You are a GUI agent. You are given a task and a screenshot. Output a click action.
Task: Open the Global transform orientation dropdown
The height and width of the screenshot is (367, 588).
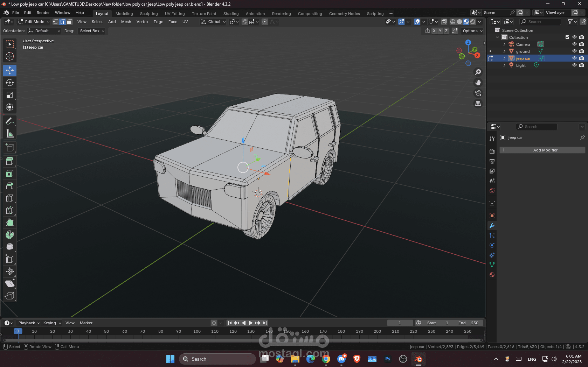point(213,22)
